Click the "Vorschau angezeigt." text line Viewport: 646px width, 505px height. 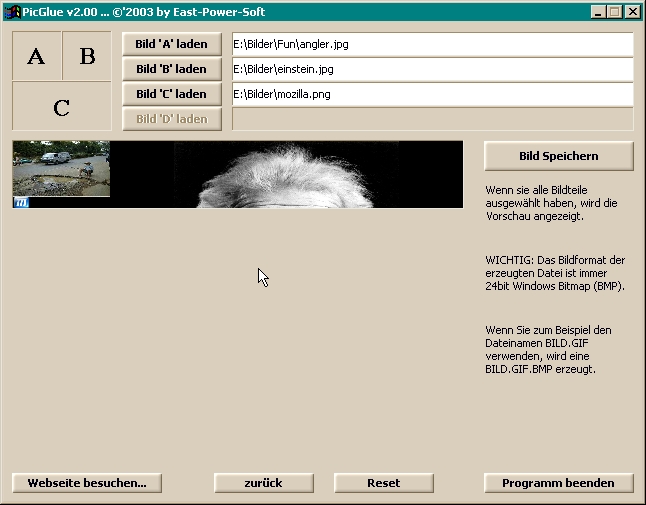[534, 216]
